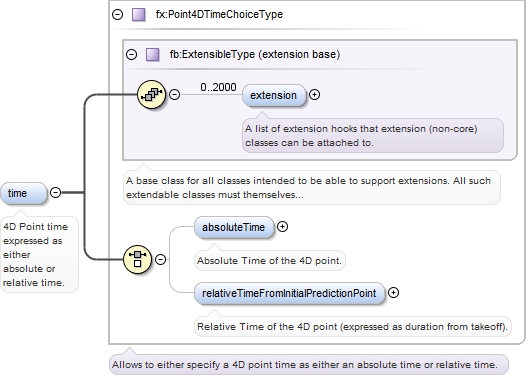Click the choice compositor icon
This screenshot has height=378, width=527.
click(137, 259)
